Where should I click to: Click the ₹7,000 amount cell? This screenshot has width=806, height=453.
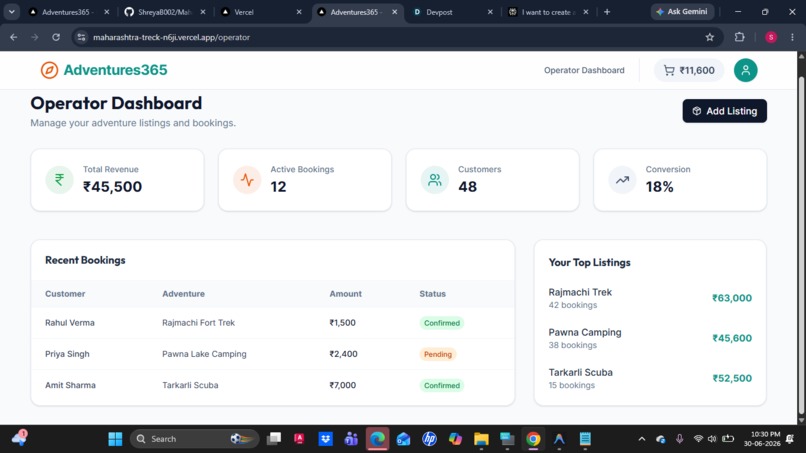(x=342, y=385)
